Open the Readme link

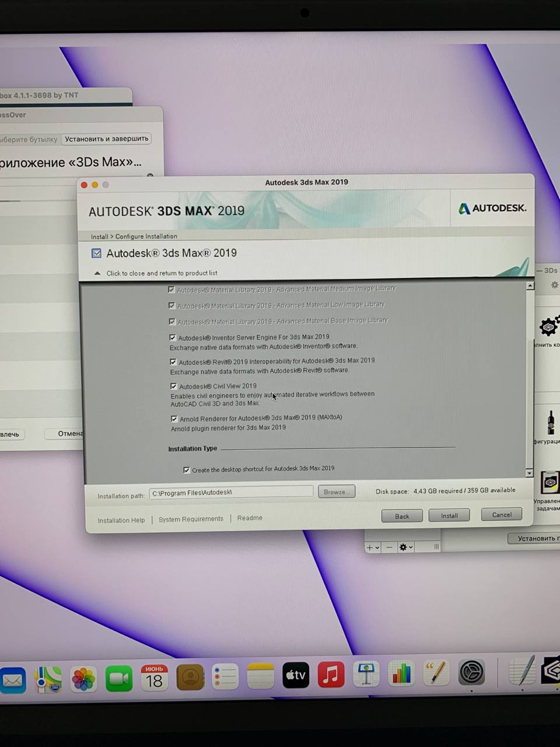tap(250, 518)
